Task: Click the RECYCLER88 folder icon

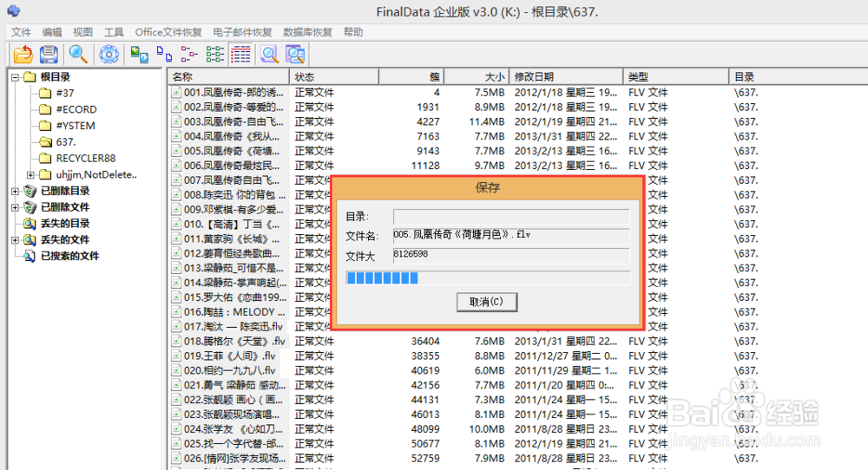Action: pos(45,158)
